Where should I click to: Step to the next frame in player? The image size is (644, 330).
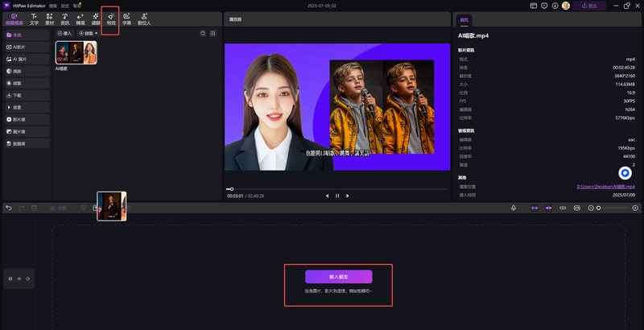348,196
